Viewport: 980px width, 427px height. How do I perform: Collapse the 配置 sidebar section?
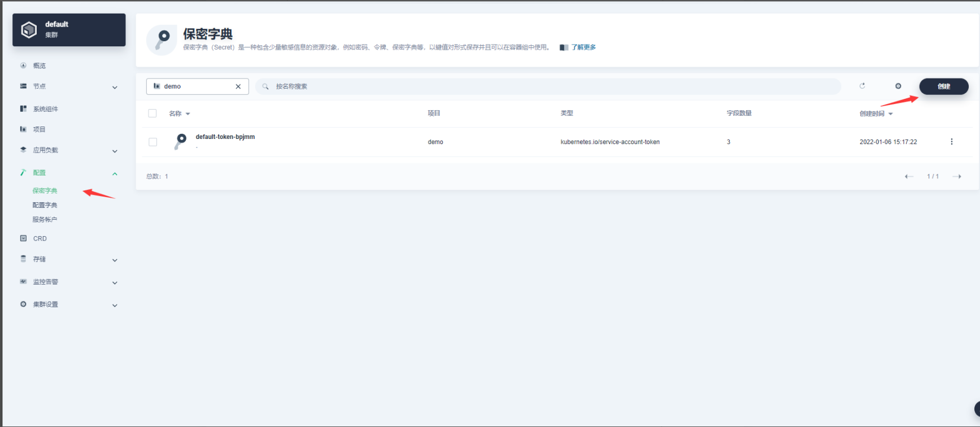click(115, 173)
